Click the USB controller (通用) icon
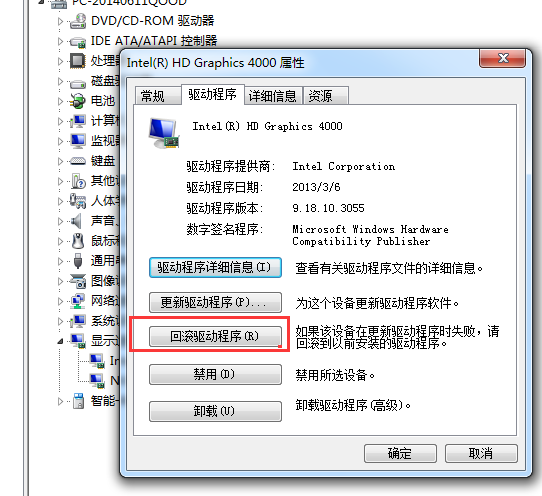 click(78, 261)
